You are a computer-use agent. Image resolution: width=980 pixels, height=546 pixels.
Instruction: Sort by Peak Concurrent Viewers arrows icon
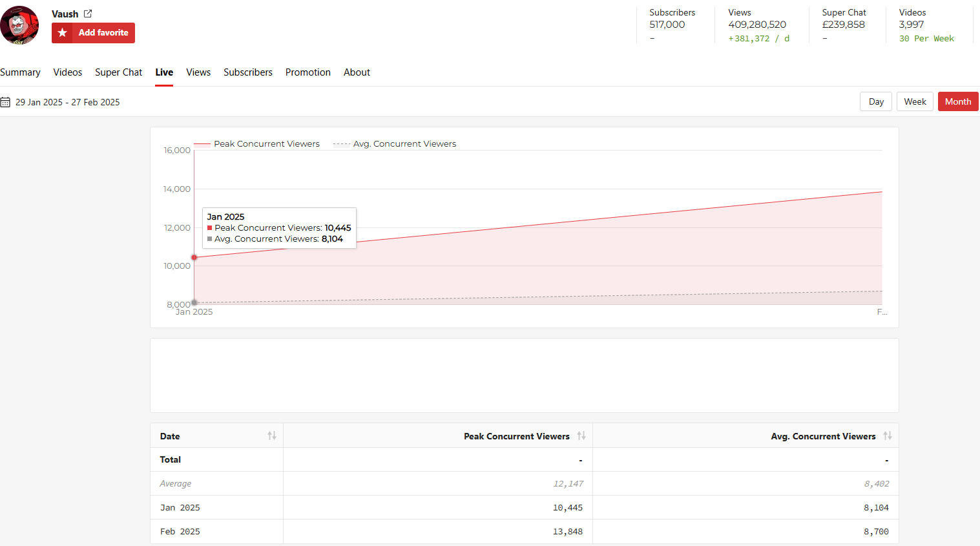pos(581,436)
